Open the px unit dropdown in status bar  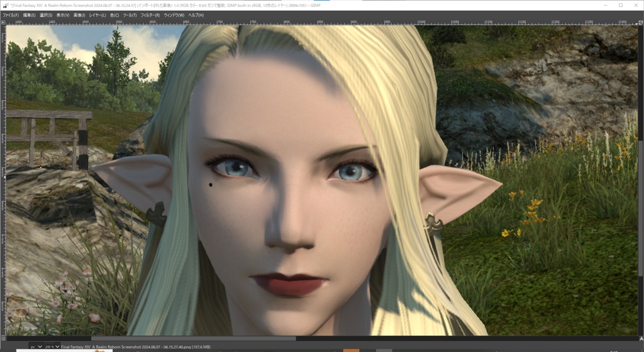click(x=36, y=347)
